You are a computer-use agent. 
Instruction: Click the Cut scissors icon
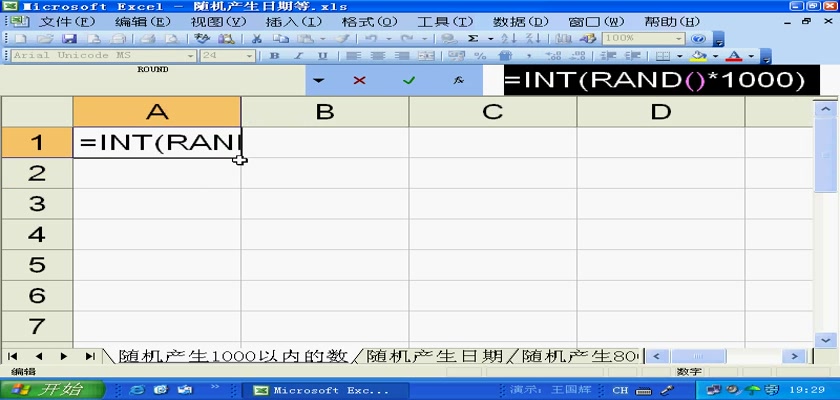[x=257, y=38]
